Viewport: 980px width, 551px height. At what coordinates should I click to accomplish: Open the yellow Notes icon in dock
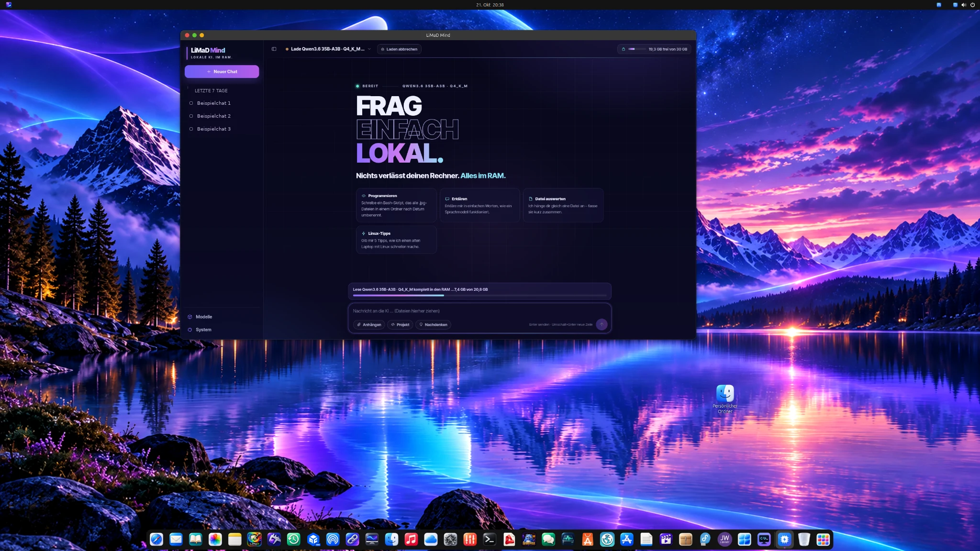point(235,540)
